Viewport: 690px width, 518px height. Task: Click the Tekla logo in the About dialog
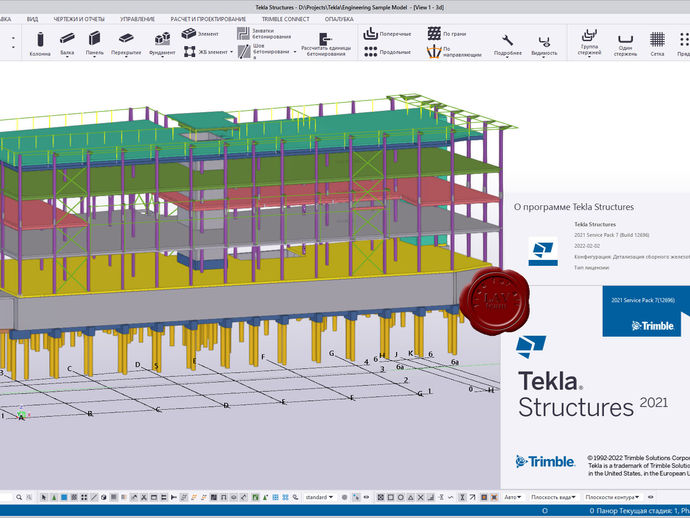pyautogui.click(x=543, y=252)
